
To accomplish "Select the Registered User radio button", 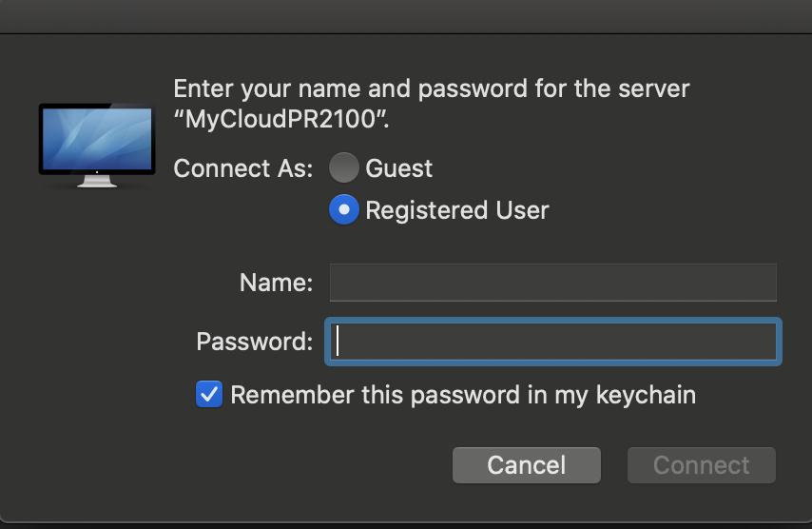I will click(x=344, y=209).
